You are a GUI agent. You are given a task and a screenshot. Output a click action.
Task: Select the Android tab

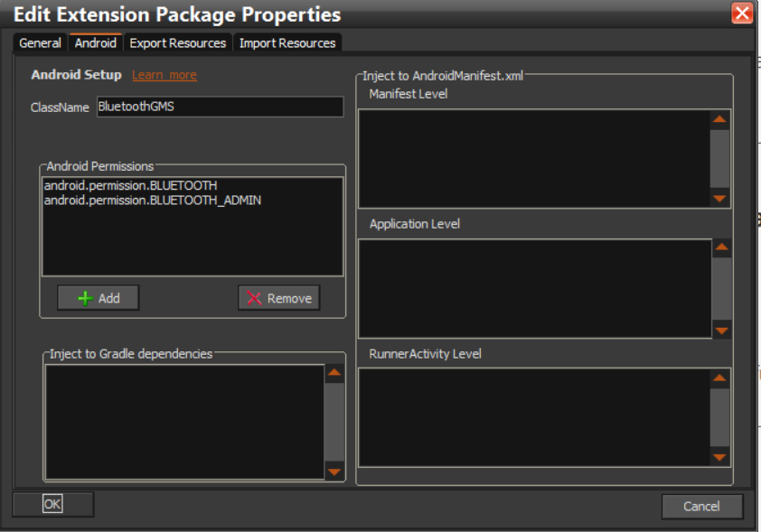[95, 43]
